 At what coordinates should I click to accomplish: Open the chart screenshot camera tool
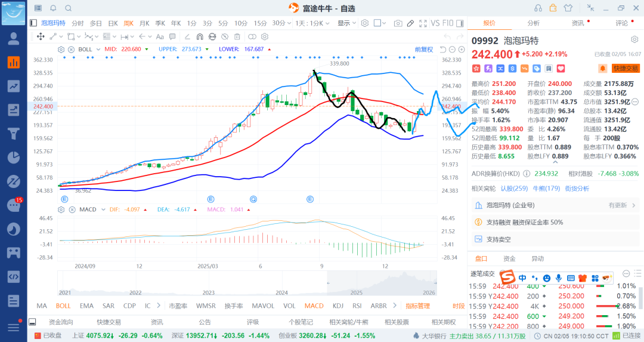[x=398, y=23]
